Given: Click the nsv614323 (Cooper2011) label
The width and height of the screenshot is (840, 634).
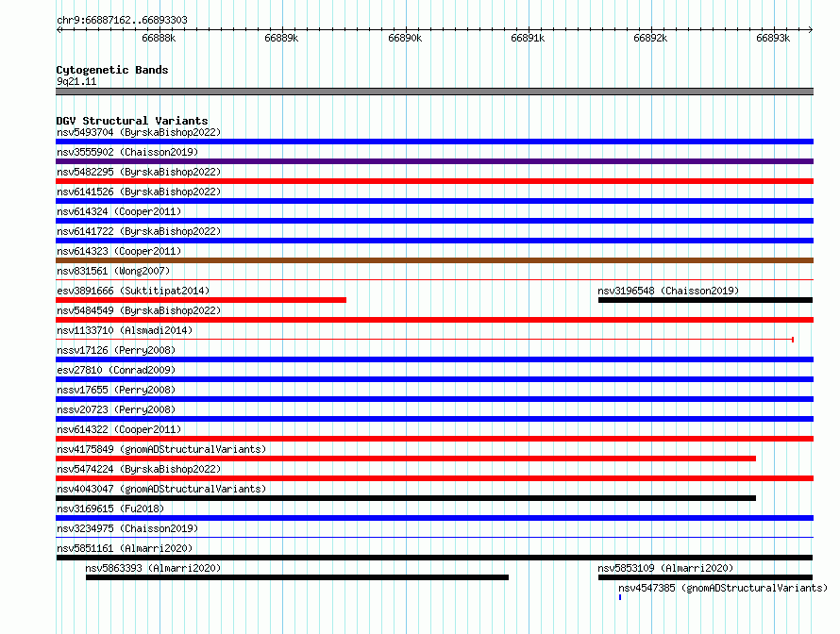Looking at the screenshot, I should coord(119,251).
